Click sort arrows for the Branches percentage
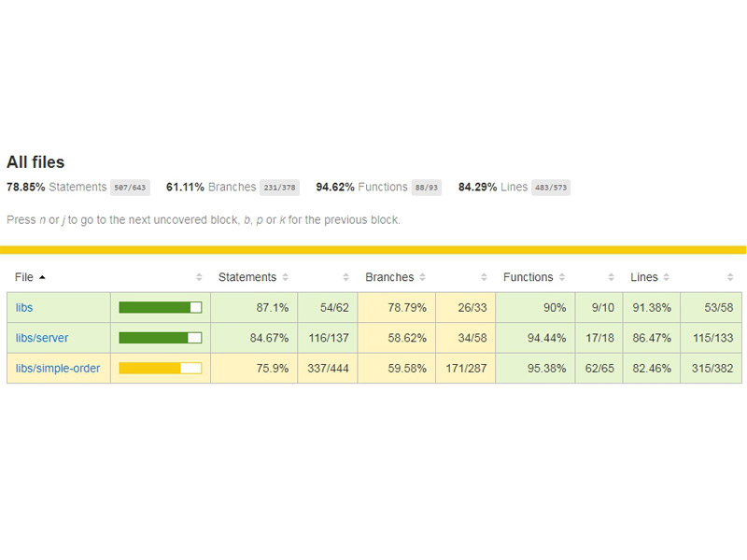Viewport: 747px width, 560px height. (423, 277)
